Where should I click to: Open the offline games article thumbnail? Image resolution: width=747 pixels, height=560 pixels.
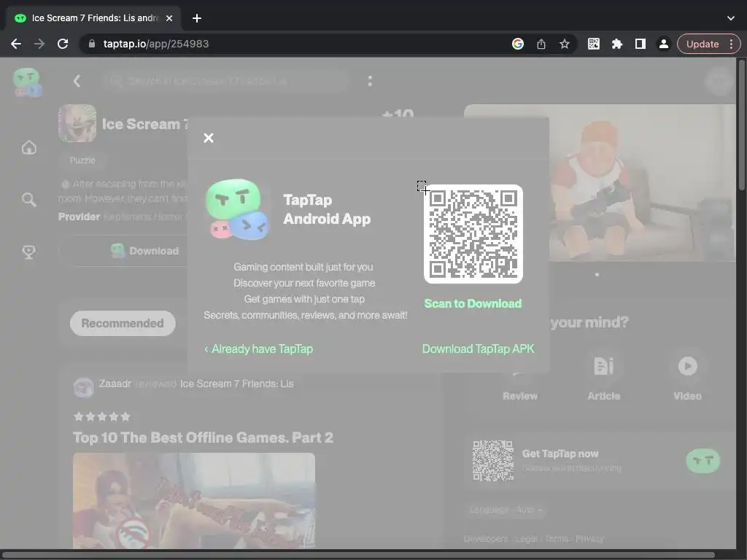(x=194, y=500)
